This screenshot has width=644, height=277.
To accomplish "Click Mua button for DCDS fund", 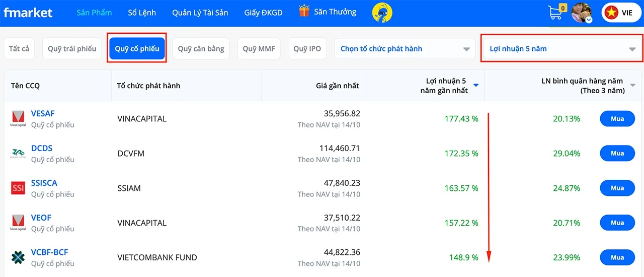I will (617, 154).
